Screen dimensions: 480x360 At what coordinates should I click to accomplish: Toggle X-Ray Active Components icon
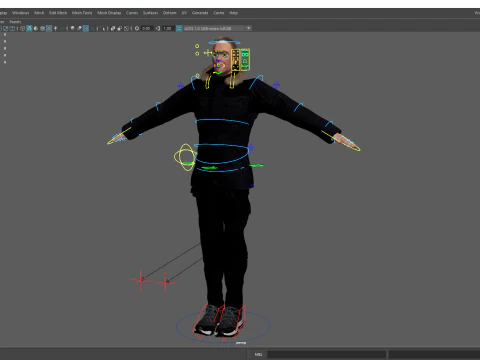click(x=119, y=28)
